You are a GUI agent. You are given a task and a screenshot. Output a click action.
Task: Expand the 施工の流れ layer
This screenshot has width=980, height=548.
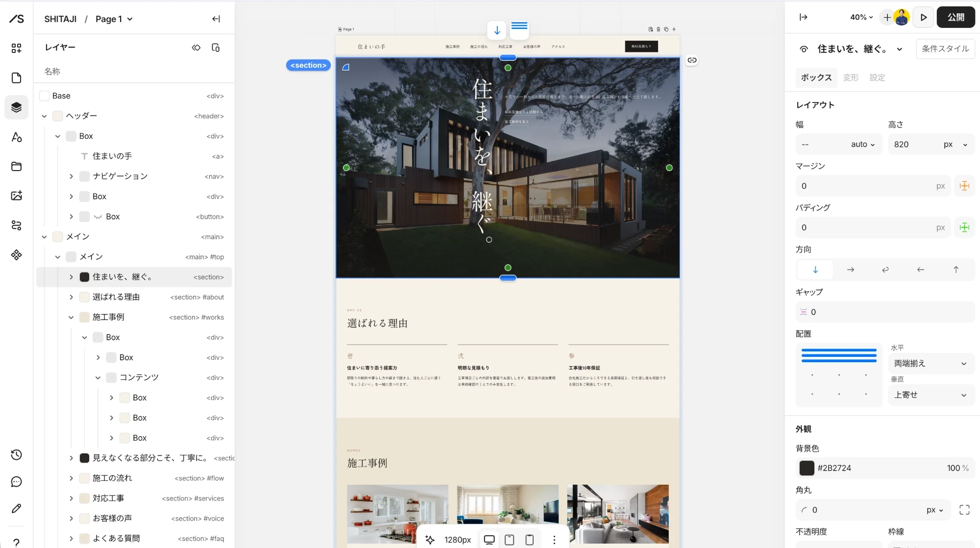pyautogui.click(x=71, y=478)
